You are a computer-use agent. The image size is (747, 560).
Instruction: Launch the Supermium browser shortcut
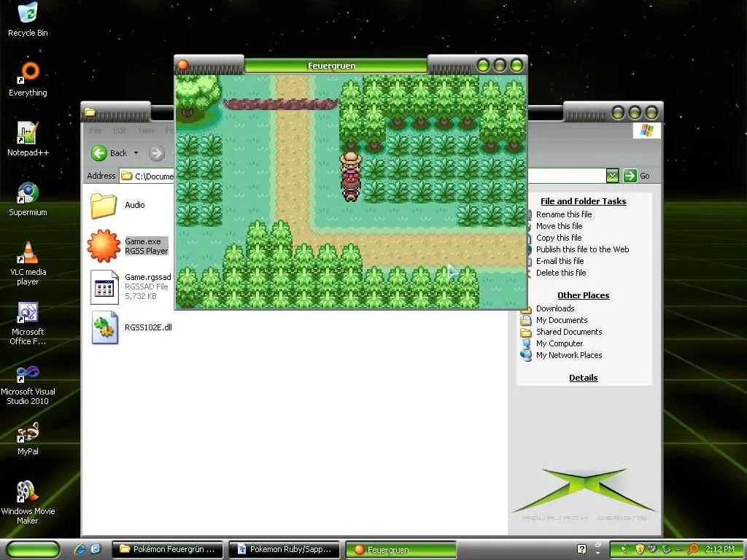[28, 199]
